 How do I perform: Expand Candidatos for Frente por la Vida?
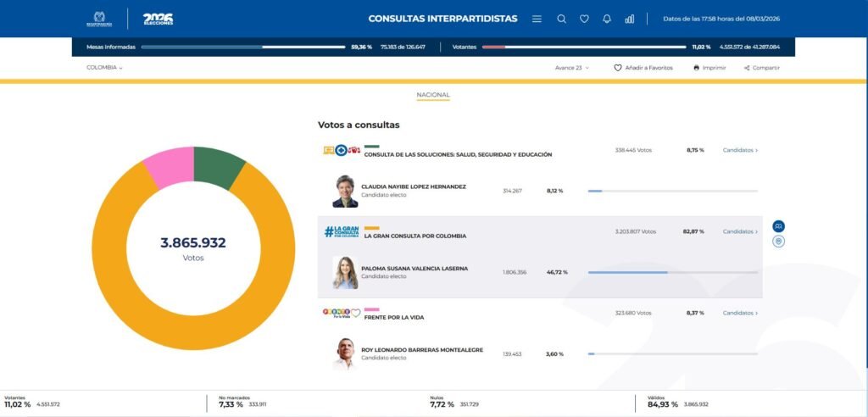point(740,314)
